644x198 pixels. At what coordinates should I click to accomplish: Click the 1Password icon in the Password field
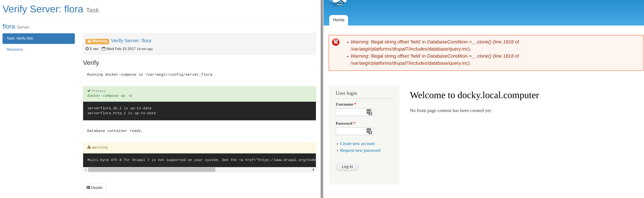pyautogui.click(x=369, y=131)
